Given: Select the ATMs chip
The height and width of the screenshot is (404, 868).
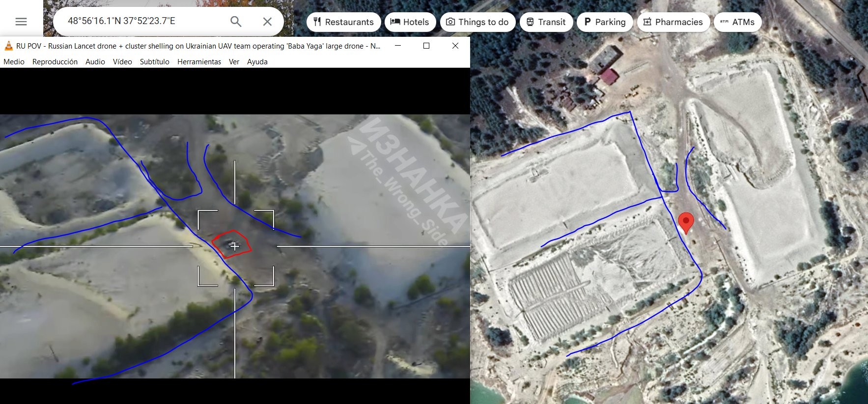Looking at the screenshot, I should 737,22.
